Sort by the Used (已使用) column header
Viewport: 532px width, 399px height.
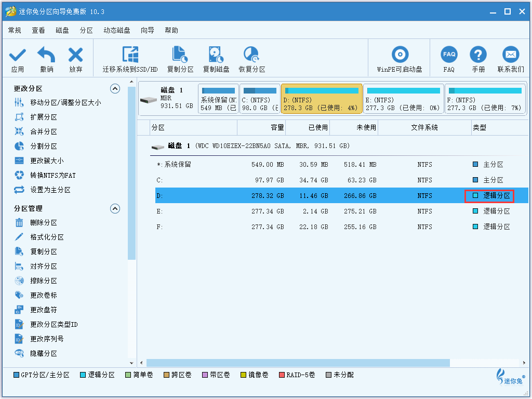pos(308,128)
